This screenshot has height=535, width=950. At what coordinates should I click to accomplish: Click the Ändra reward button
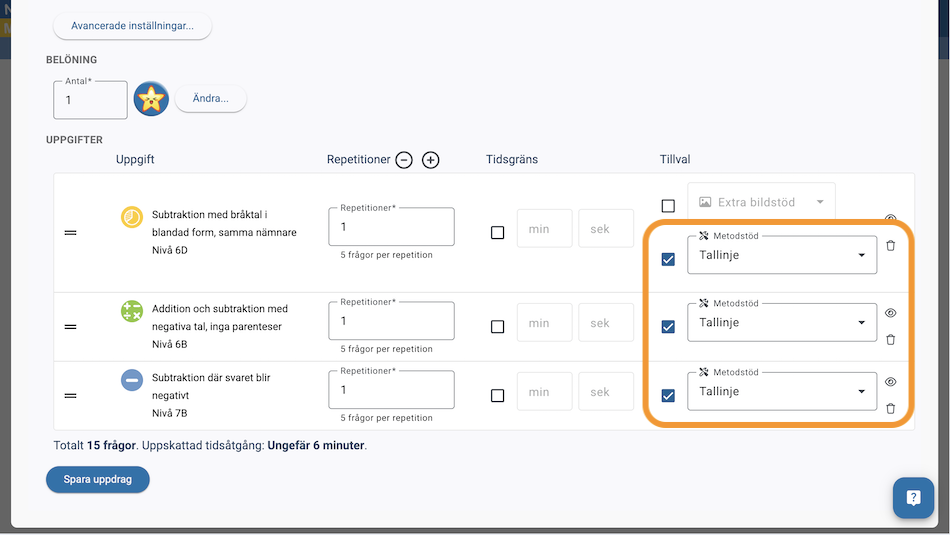click(x=211, y=99)
